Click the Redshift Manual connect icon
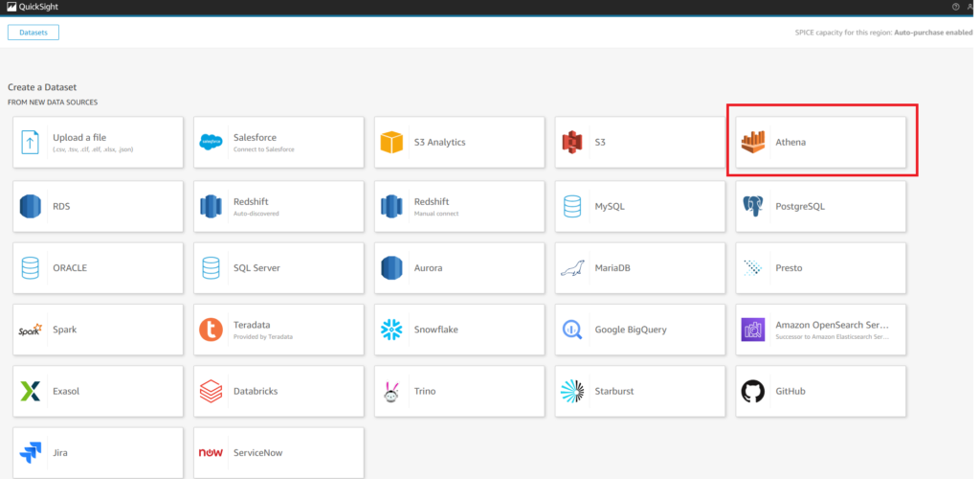Screen dimensions: 980x479 pos(391,206)
